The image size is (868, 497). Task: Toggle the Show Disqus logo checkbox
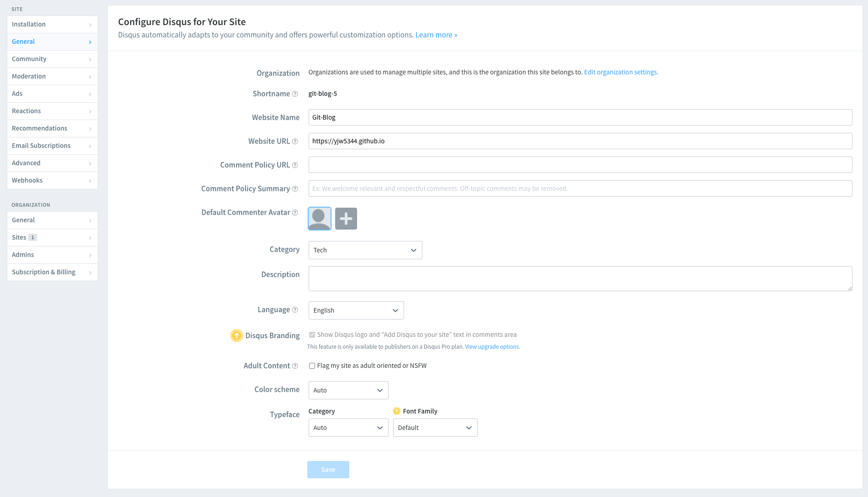(x=312, y=335)
